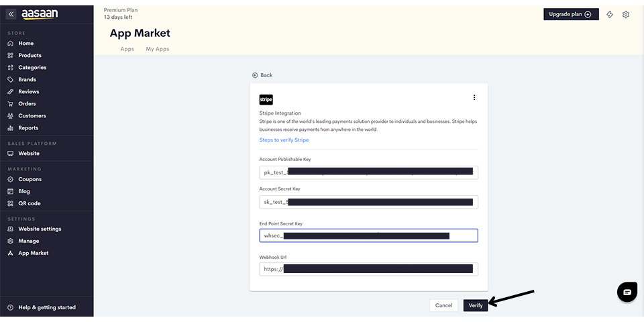Go to Products in the sidebar
The height and width of the screenshot is (322, 644).
(30, 56)
